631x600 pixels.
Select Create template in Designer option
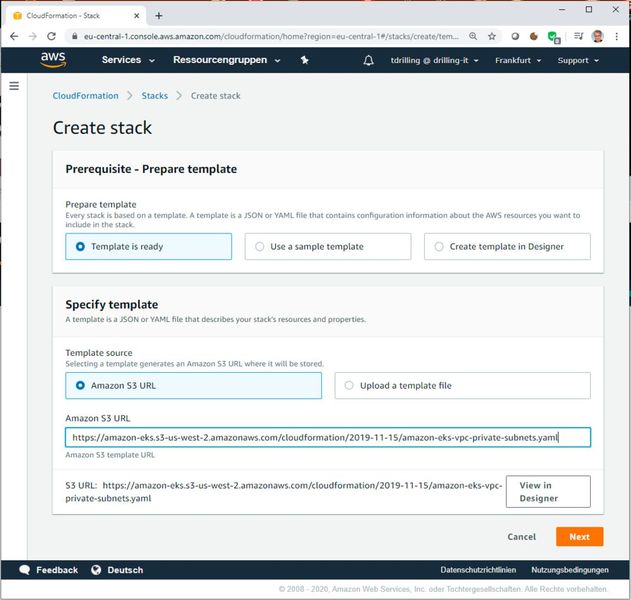[x=507, y=246]
